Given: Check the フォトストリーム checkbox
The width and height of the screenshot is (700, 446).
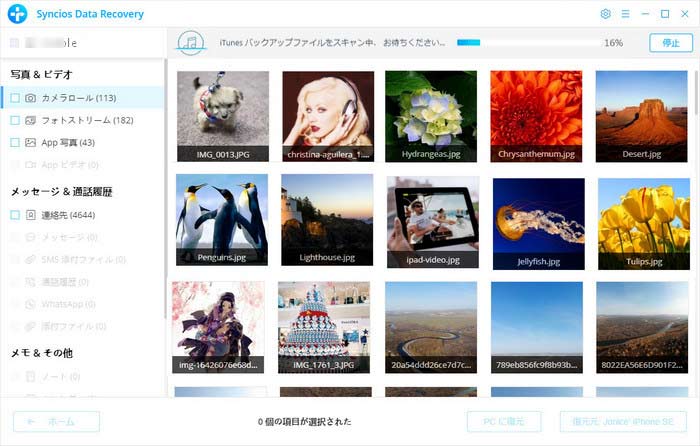Looking at the screenshot, I should click(x=15, y=120).
